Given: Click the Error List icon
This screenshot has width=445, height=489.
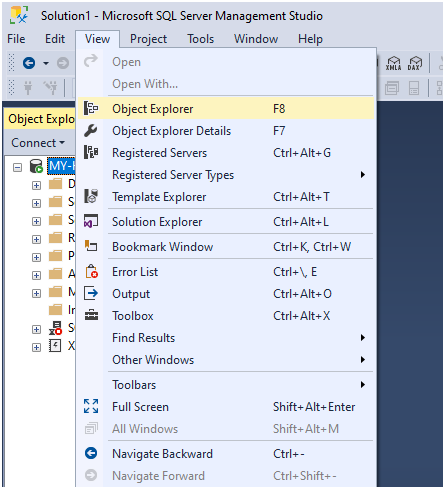Looking at the screenshot, I should tap(91, 271).
